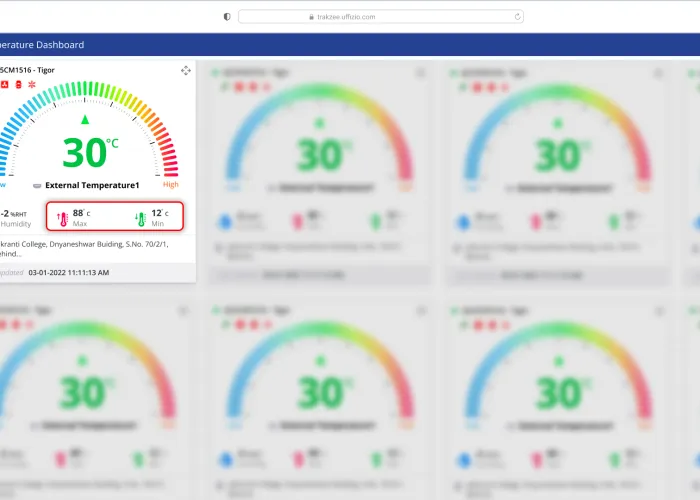Click the Min temperature thermometer icon

point(140,217)
